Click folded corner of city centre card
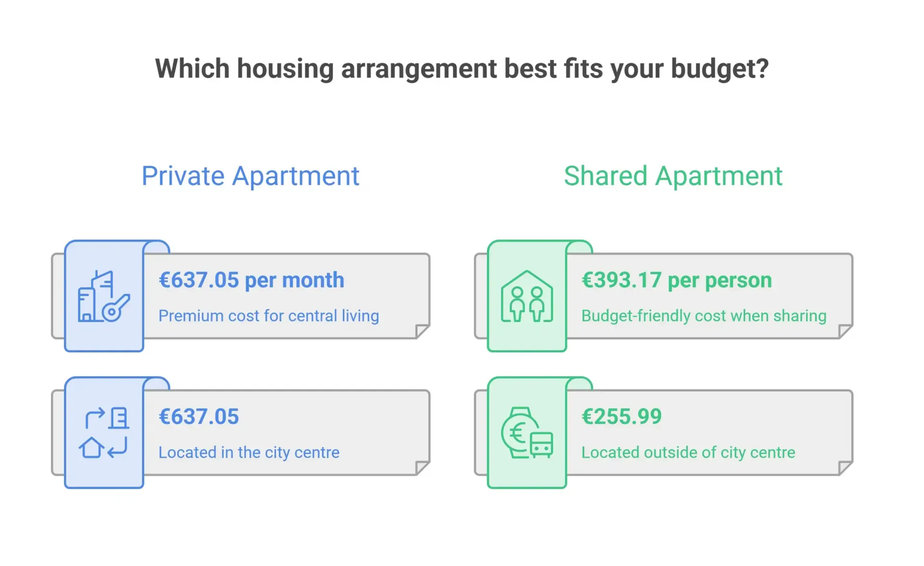 (422, 468)
